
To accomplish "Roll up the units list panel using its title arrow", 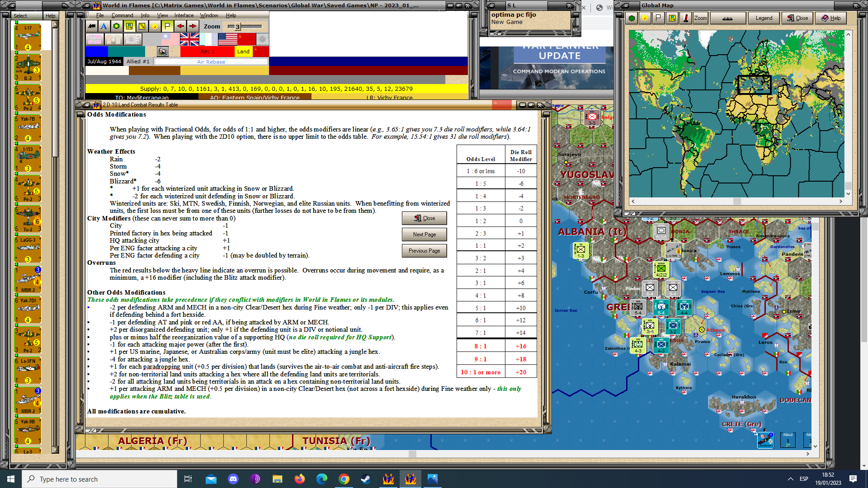I will click(x=11, y=5).
